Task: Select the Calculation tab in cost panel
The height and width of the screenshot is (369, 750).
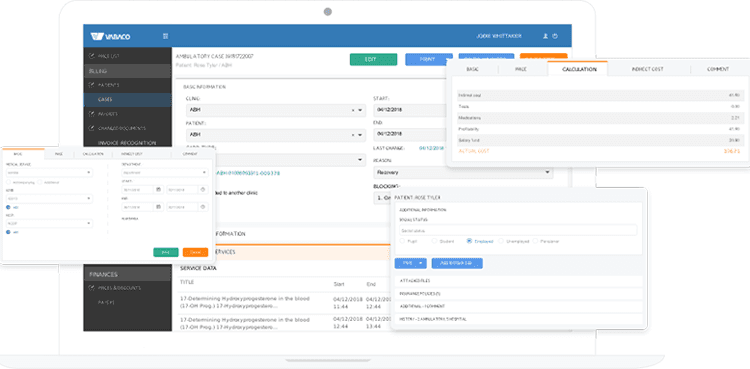Action: point(579,69)
